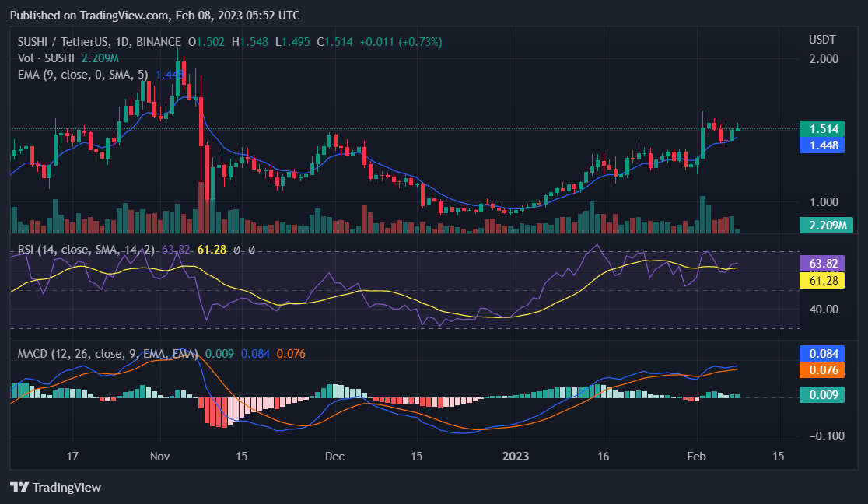Select the SUSHI / TetherUS symbol title
Image resolution: width=868 pixels, height=504 pixels.
coord(99,41)
